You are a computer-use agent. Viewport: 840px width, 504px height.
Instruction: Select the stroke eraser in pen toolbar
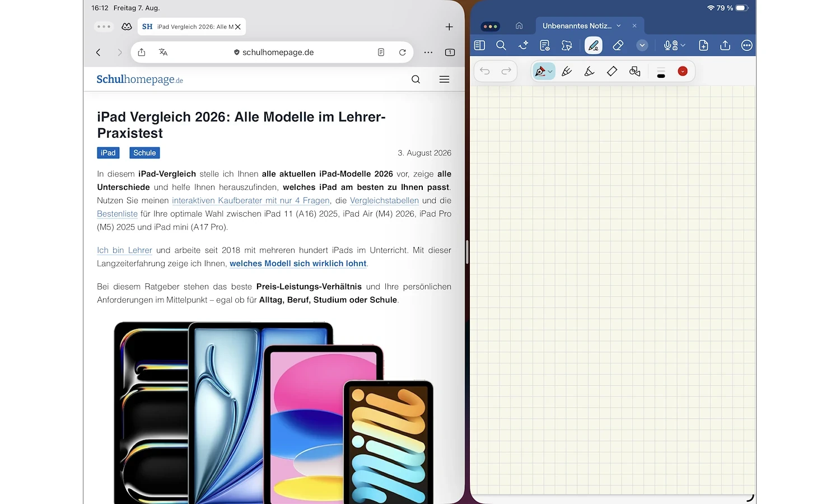click(612, 71)
